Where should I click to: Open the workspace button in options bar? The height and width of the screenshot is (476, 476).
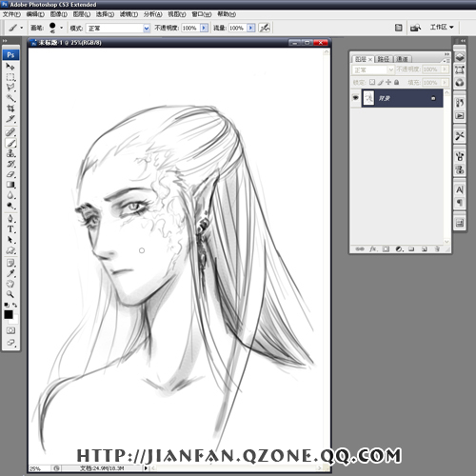[x=442, y=28]
